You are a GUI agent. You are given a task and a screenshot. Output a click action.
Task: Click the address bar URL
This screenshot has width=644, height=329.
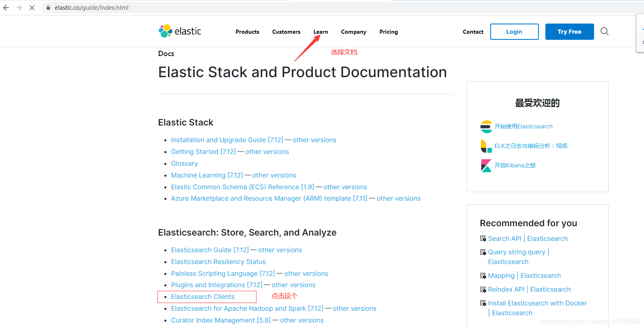pyautogui.click(x=91, y=8)
